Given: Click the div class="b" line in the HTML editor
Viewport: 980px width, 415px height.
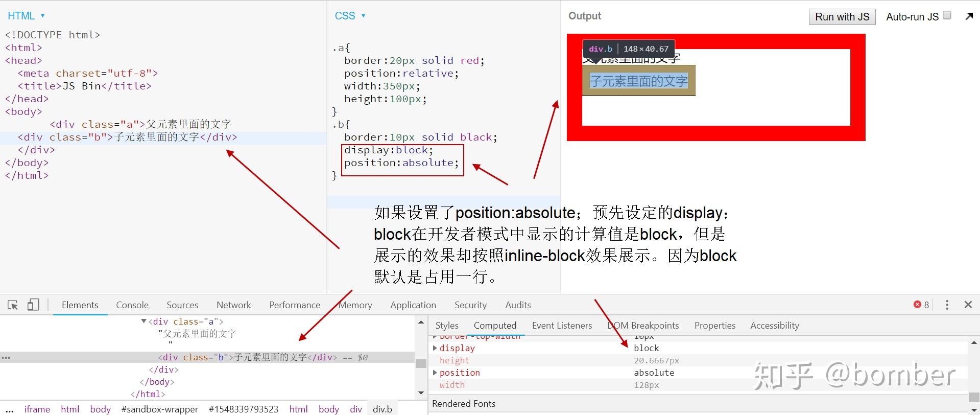Looking at the screenshot, I should point(163,137).
